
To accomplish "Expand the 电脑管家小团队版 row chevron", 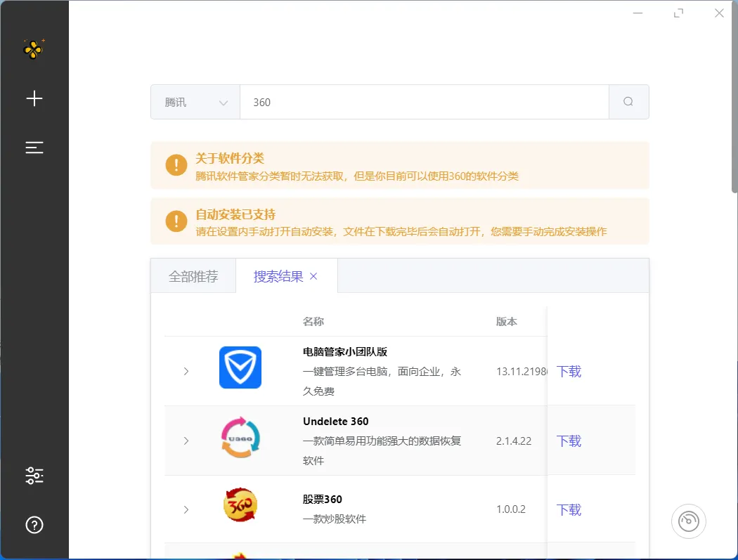I will (186, 371).
